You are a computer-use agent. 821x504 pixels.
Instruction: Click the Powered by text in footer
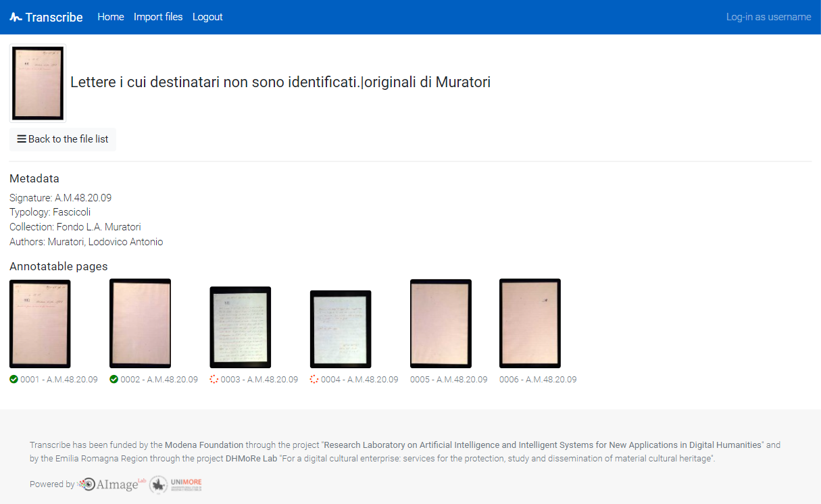coord(52,484)
